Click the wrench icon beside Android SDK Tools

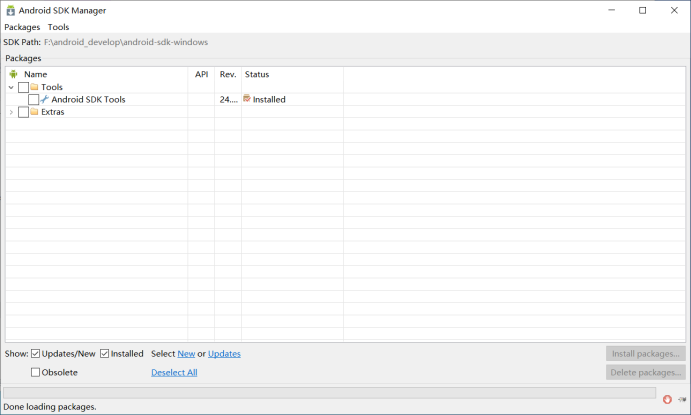[x=45, y=100]
